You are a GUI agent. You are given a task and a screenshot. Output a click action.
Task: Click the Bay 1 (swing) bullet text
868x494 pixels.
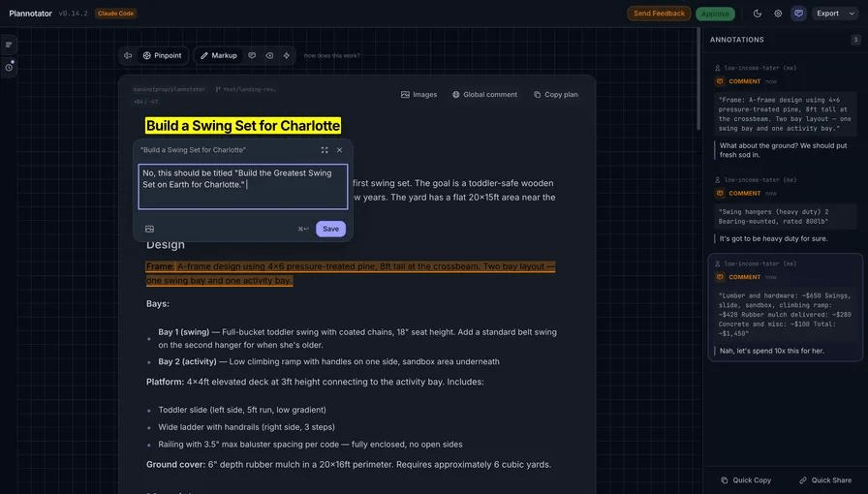coord(357,338)
